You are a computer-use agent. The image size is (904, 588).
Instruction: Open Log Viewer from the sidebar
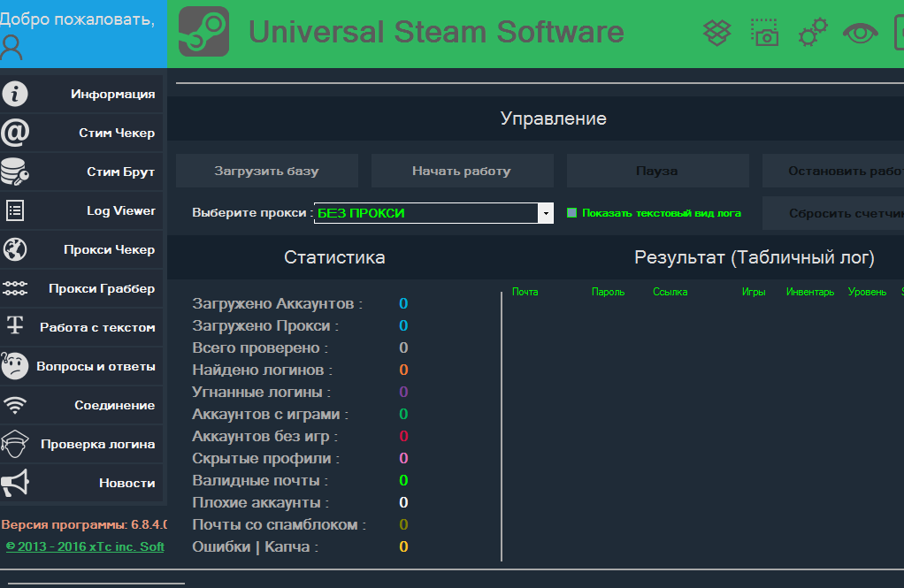point(81,210)
